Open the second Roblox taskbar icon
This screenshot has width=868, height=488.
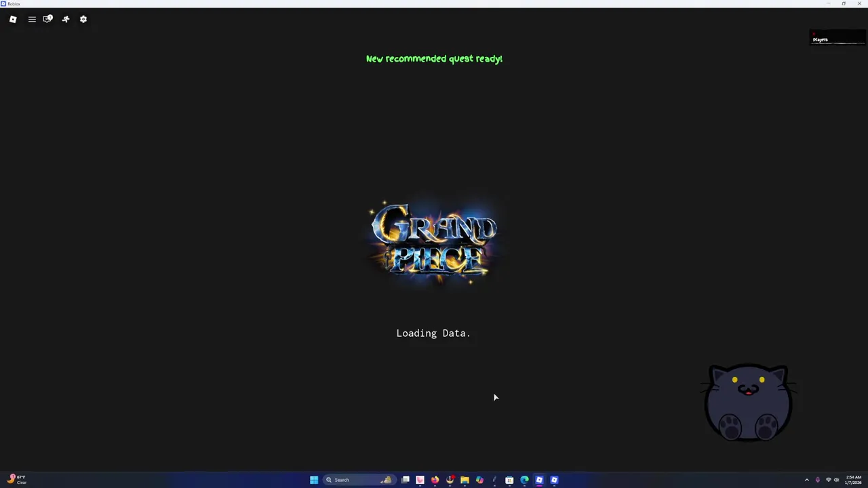(x=554, y=480)
